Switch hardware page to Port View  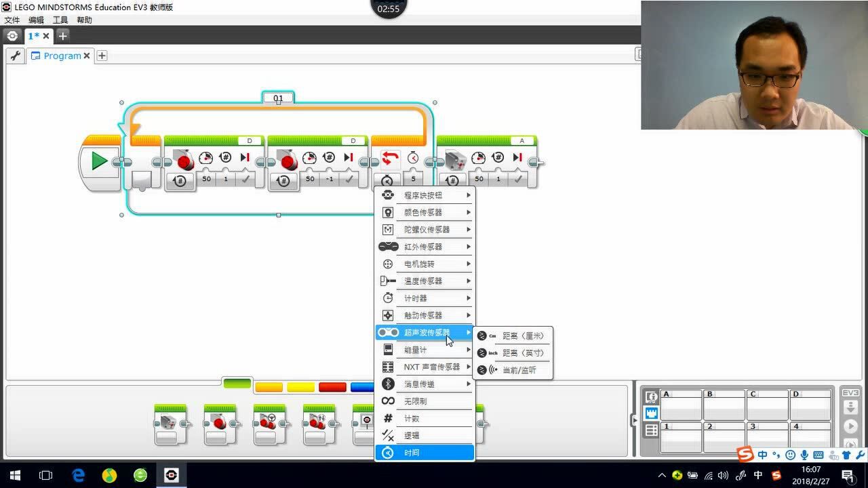click(653, 412)
